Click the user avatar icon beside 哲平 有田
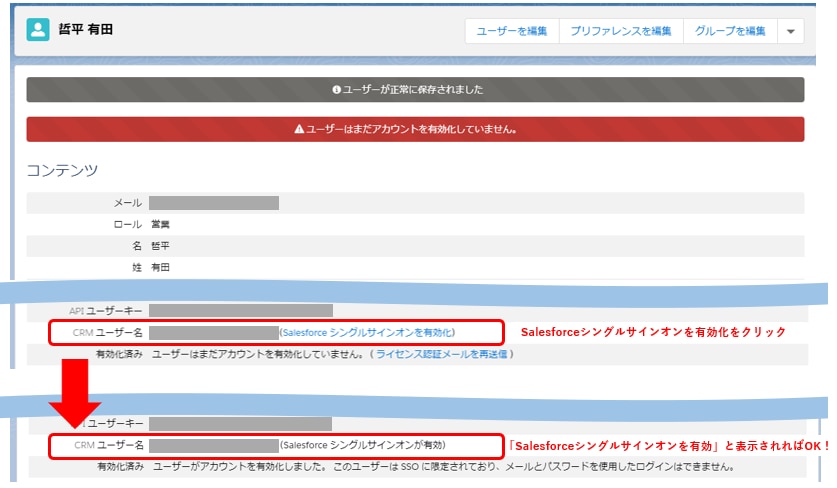The height and width of the screenshot is (488, 837). 38,30
